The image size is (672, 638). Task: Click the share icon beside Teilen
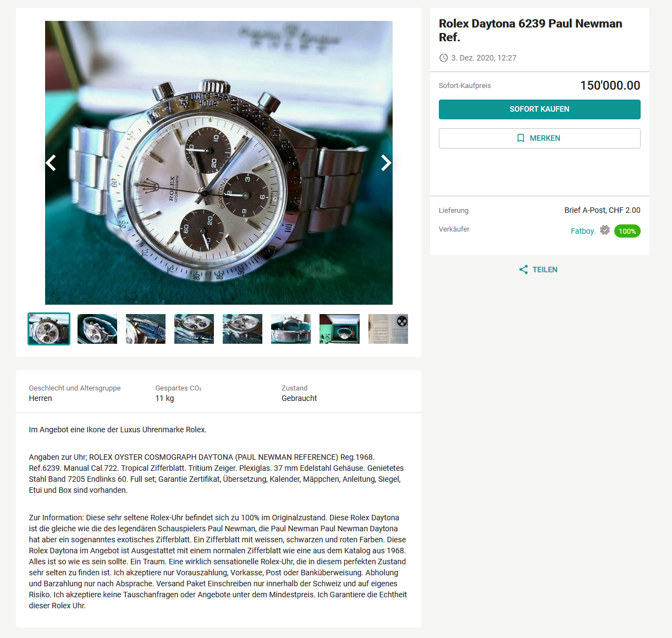pyautogui.click(x=524, y=269)
